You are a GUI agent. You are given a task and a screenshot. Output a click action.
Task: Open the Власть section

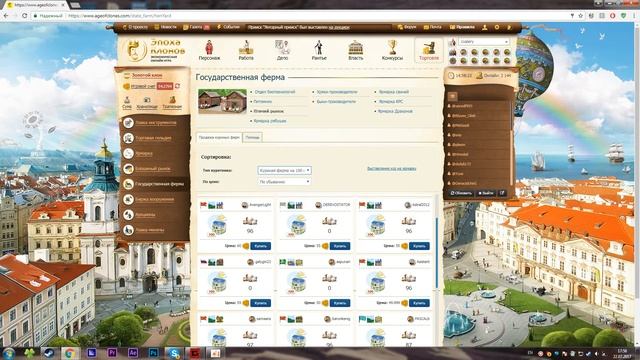356,50
